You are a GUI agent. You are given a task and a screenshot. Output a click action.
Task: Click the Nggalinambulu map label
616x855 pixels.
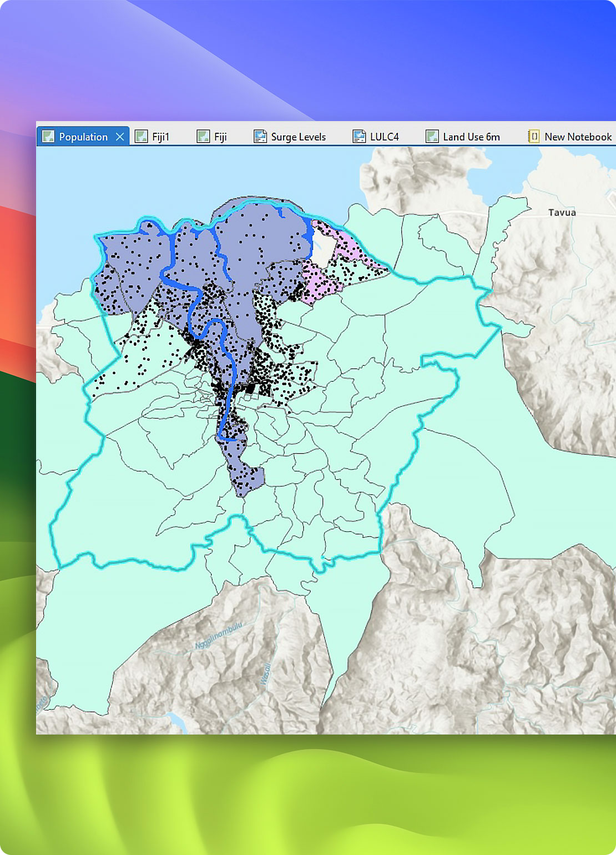[x=219, y=636]
